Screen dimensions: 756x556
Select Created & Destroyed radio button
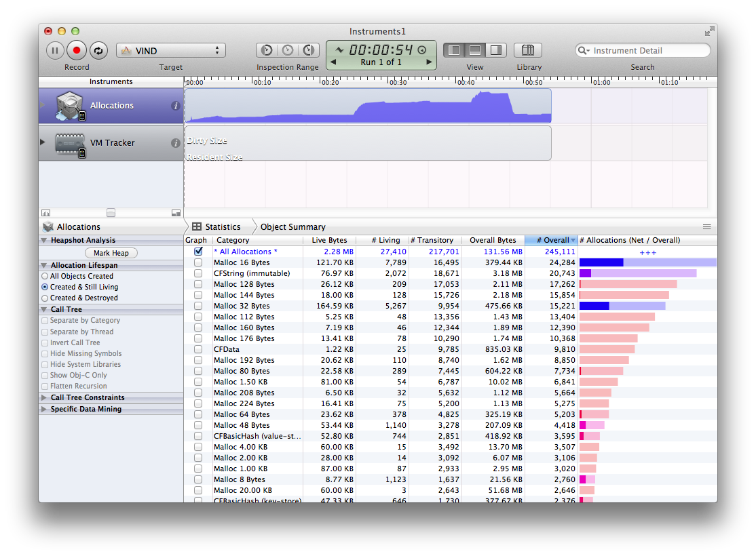pyautogui.click(x=45, y=298)
